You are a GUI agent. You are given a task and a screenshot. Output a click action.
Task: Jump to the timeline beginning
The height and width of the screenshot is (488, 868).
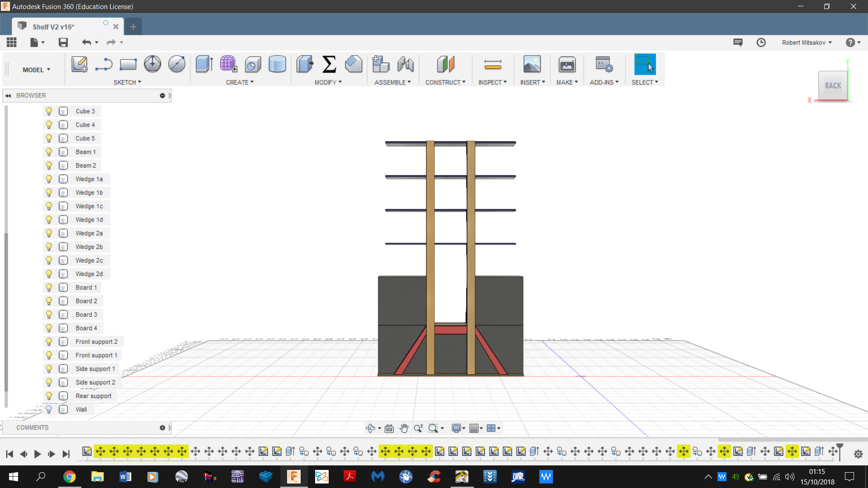(x=9, y=454)
